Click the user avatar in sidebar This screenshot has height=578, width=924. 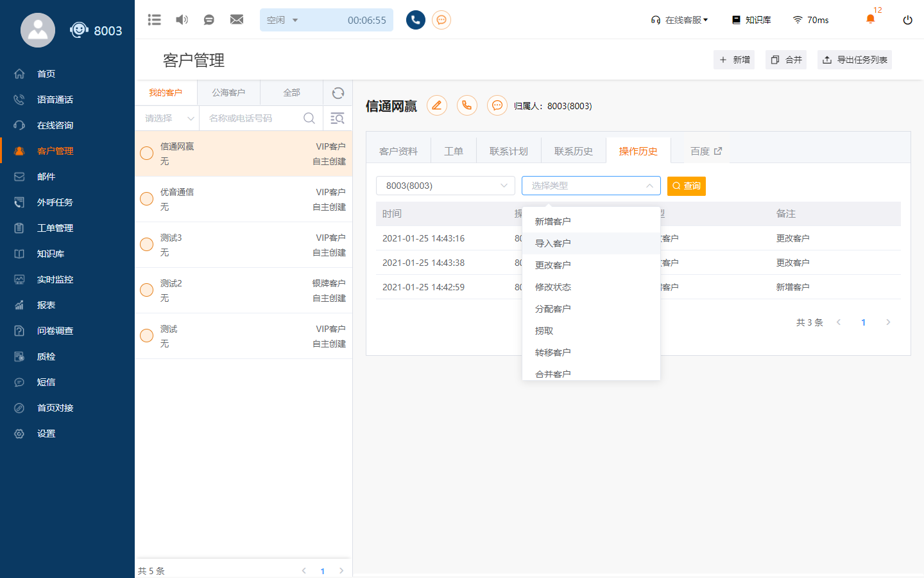point(38,30)
